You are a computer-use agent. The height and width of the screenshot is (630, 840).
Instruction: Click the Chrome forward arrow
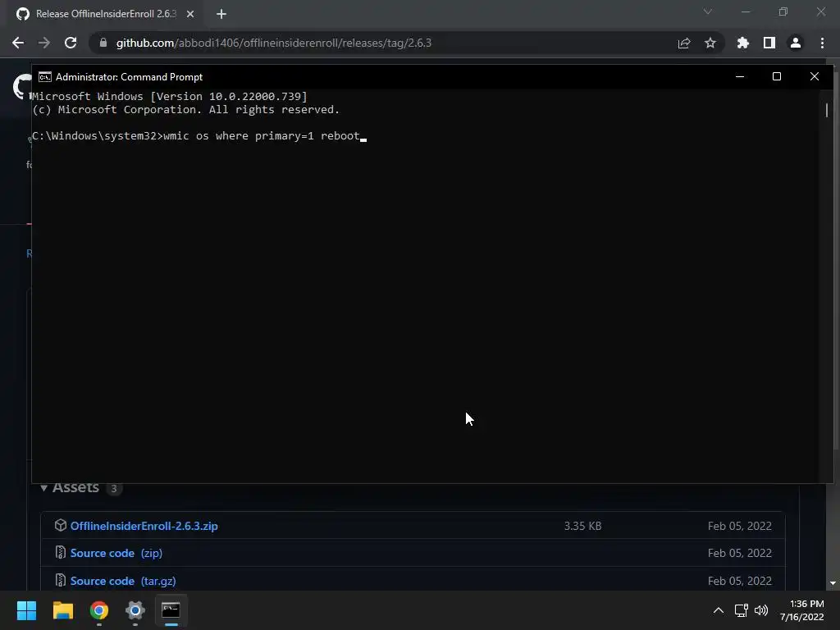coord(44,43)
